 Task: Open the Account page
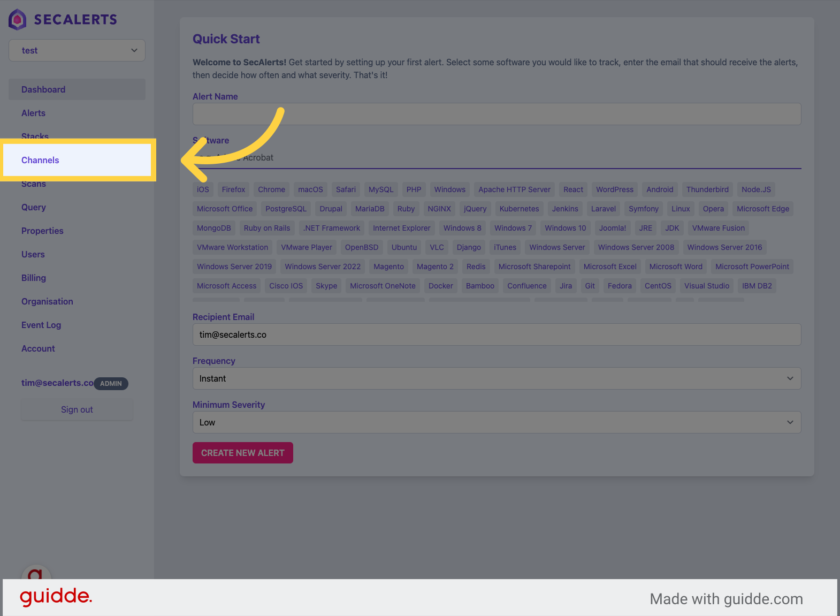[38, 348]
